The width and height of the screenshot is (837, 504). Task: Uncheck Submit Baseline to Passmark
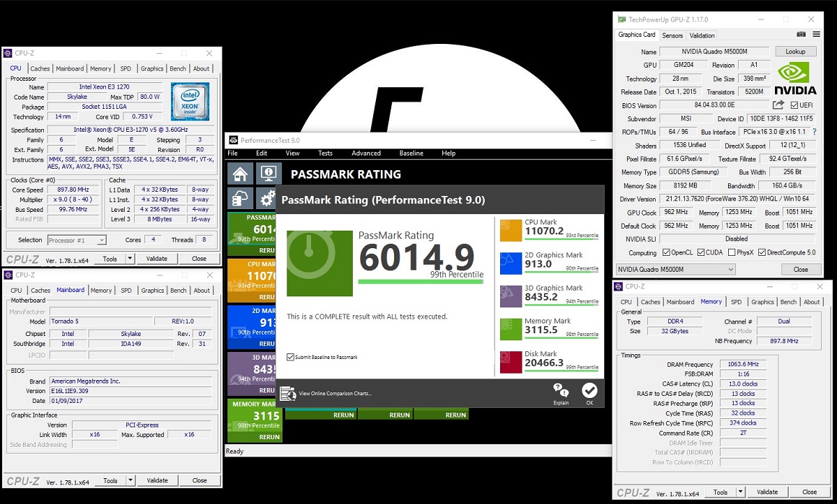pos(290,358)
